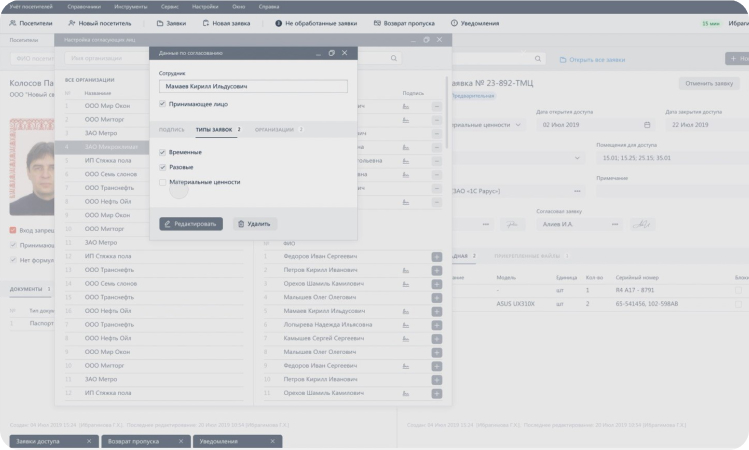Close the Уведомления bottom tab
Image resolution: width=749 pixels, height=450 pixels.
point(272,441)
